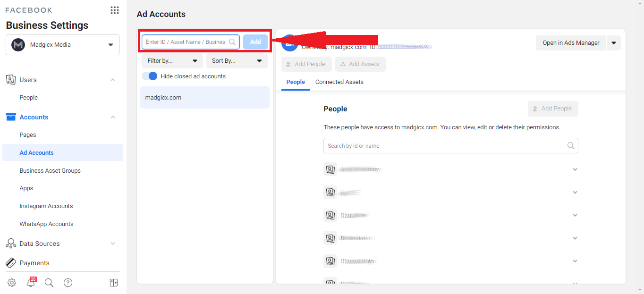Click the Accounts section label
The width and height of the screenshot is (644, 294).
tap(34, 117)
